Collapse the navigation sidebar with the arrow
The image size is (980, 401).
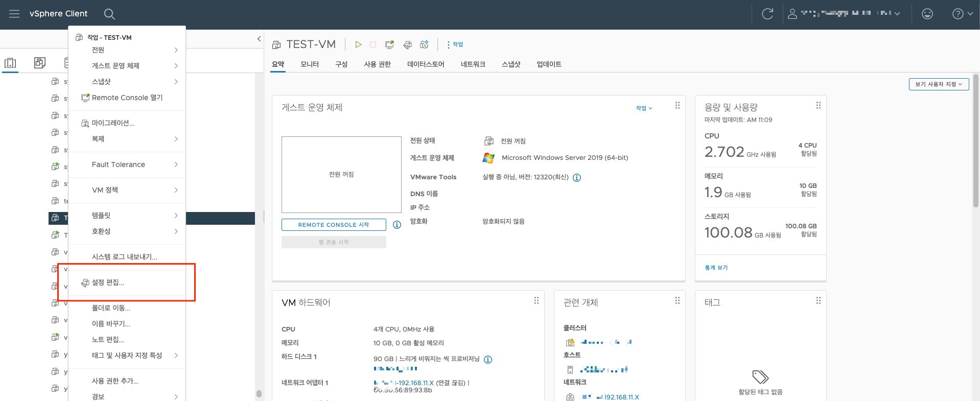tap(259, 39)
